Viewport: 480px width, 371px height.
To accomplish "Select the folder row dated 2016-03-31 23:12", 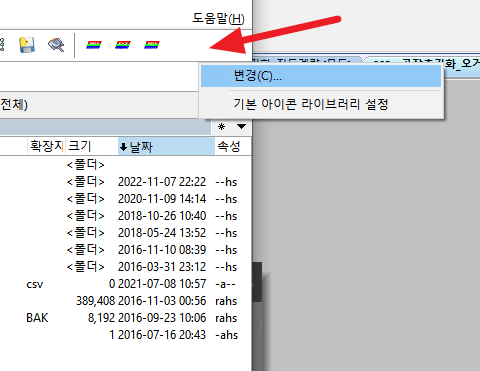I will [125, 267].
